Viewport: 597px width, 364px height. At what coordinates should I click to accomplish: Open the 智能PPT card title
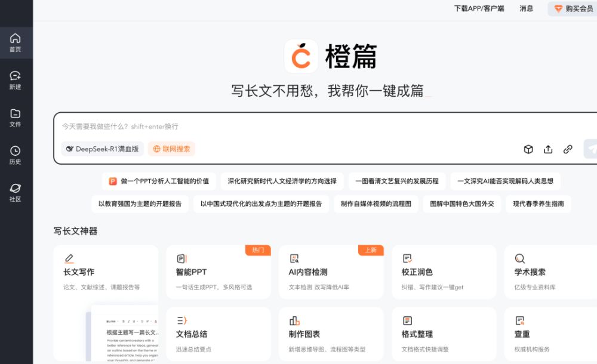click(191, 272)
